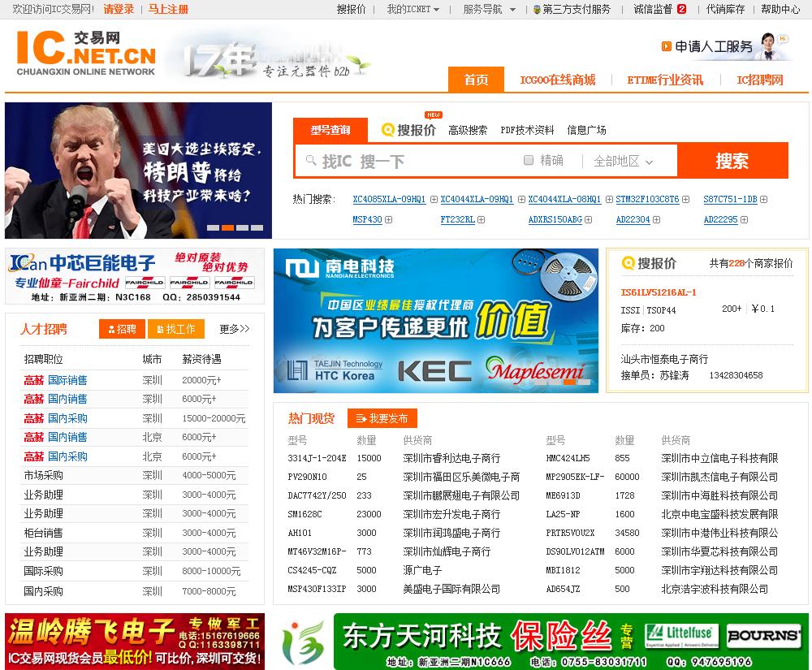Switch to the 搜报价 search tab
This screenshot has width=812, height=670.
408,130
